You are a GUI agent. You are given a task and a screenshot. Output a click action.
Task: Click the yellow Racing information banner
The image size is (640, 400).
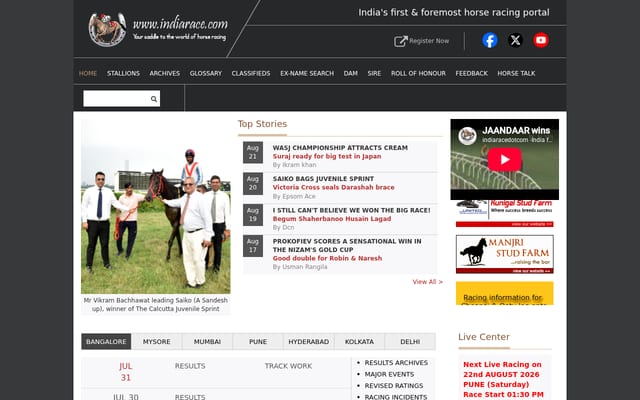504,293
